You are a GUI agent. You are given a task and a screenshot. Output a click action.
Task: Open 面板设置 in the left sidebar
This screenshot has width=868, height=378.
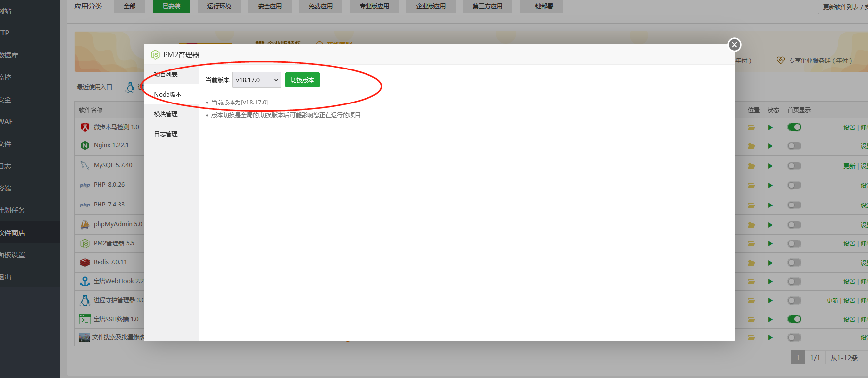(12, 255)
